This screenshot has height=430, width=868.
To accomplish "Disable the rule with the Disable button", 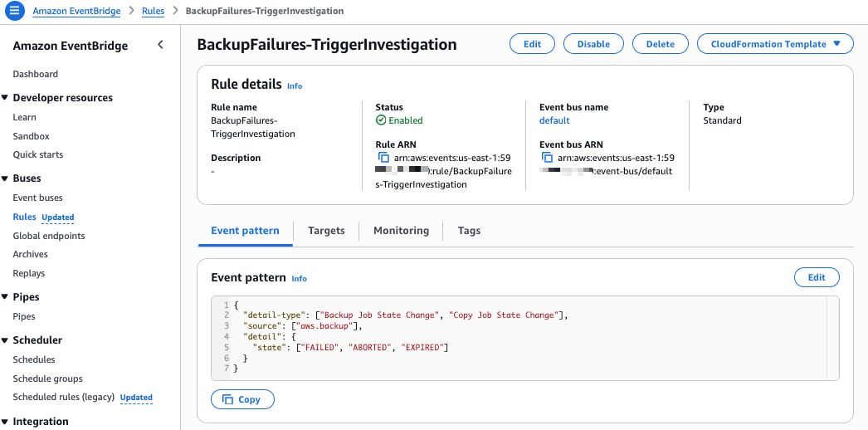I will coord(593,44).
